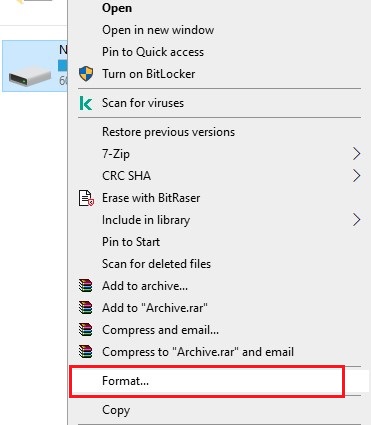371x425 pixels.
Task: Choose Pin to Quick access
Action: tap(153, 52)
